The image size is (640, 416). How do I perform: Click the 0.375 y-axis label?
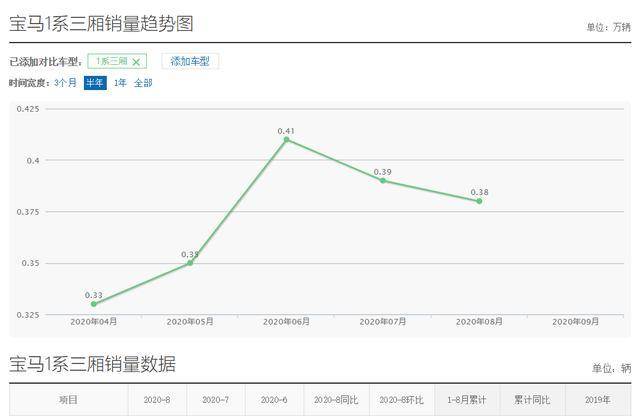[28, 212]
